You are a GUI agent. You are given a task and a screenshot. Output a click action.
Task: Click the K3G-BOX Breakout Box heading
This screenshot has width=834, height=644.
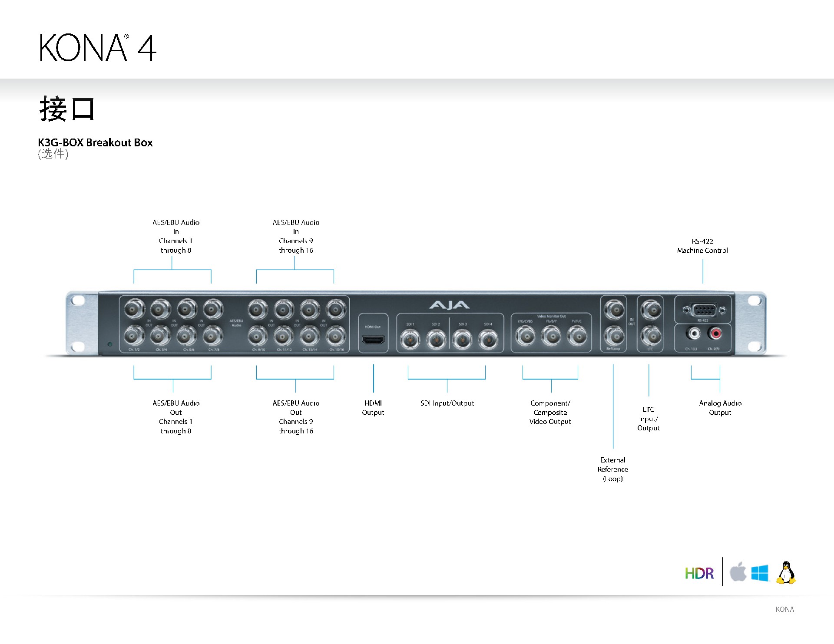tap(96, 142)
